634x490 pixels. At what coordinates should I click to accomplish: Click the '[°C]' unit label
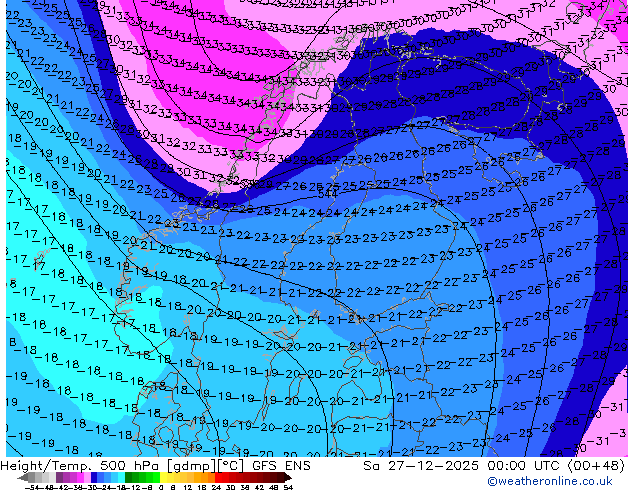pyautogui.click(x=231, y=466)
